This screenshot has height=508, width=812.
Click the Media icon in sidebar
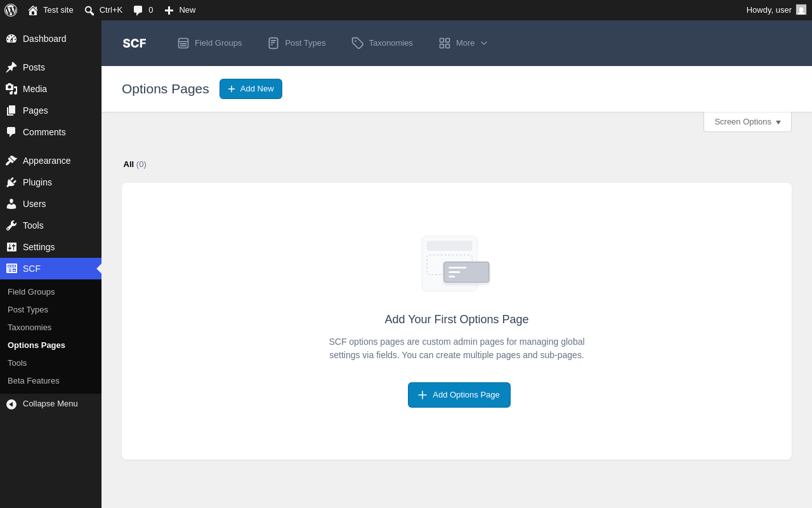tap(11, 89)
